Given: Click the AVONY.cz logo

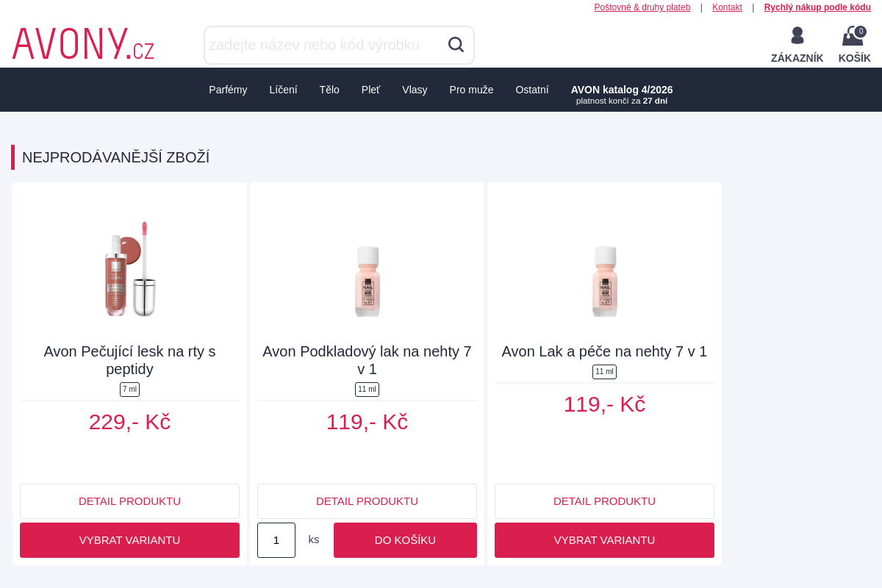Looking at the screenshot, I should 83,44.
